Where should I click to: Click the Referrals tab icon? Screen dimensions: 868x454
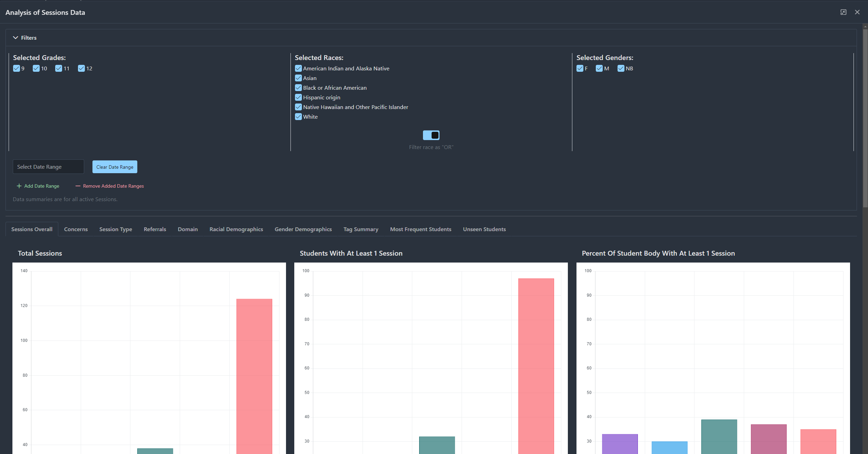[x=155, y=229]
